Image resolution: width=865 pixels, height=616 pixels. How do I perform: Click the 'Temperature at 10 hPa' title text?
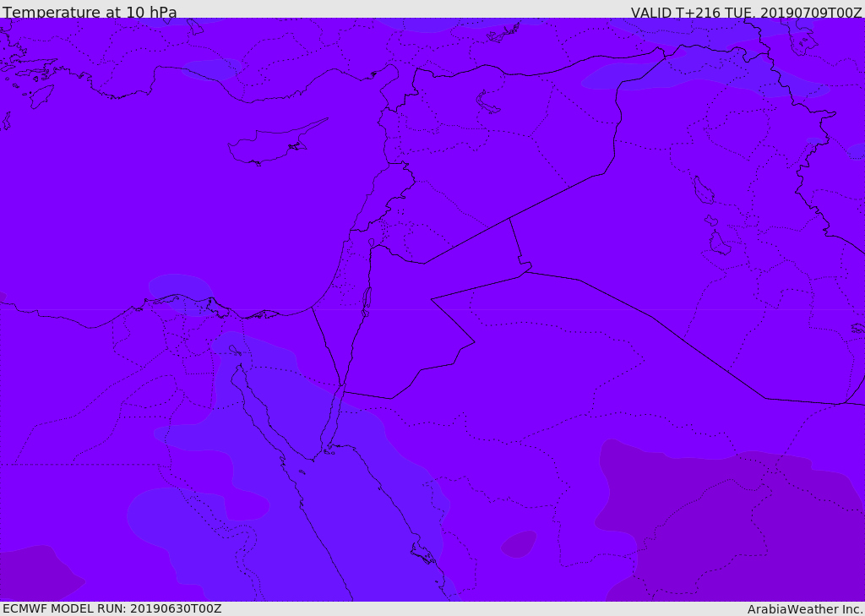[90, 12]
